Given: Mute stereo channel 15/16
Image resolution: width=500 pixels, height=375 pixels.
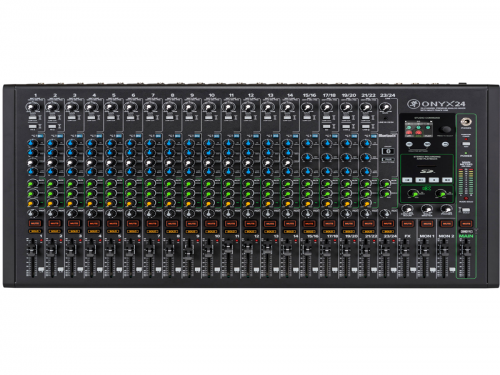Looking at the screenshot, I should pos(309,223).
